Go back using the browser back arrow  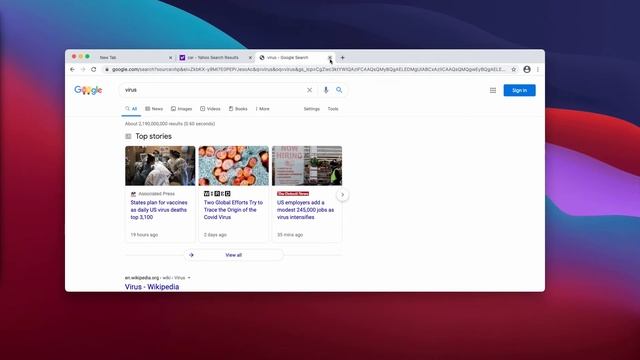72,69
